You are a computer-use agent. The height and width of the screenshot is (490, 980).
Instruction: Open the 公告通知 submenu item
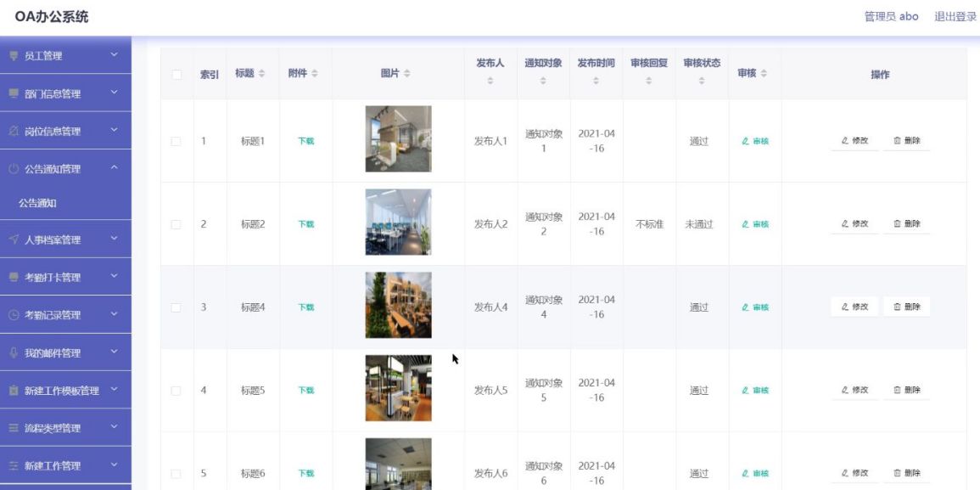click(38, 203)
